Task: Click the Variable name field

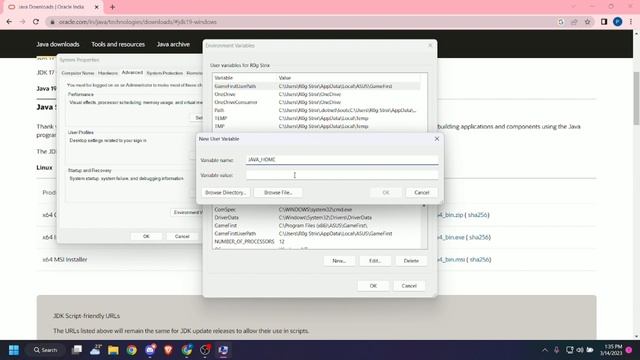Action: pos(342,160)
